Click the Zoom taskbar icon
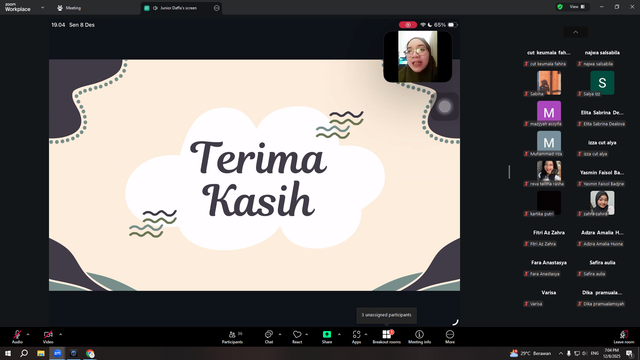The image size is (640, 360). pos(57,353)
